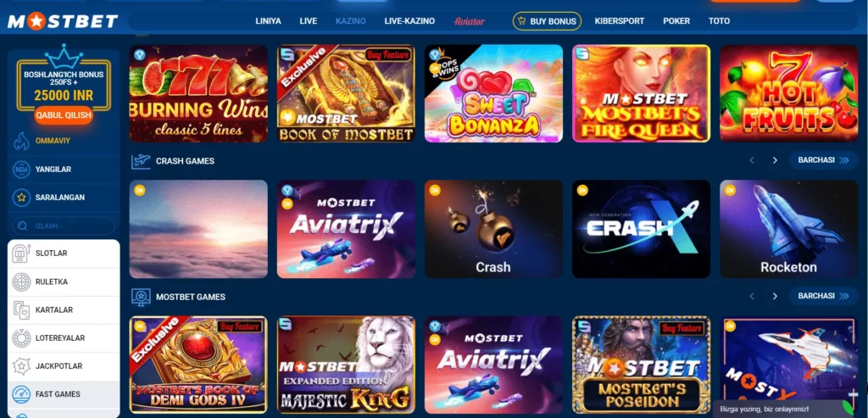
Task: Select the Ruletka roulette wheel icon
Action: click(21, 281)
